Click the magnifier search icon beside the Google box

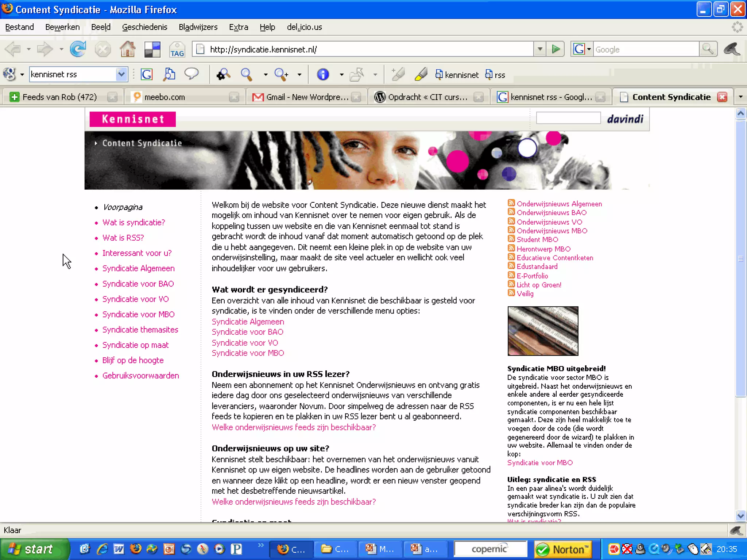tap(708, 49)
